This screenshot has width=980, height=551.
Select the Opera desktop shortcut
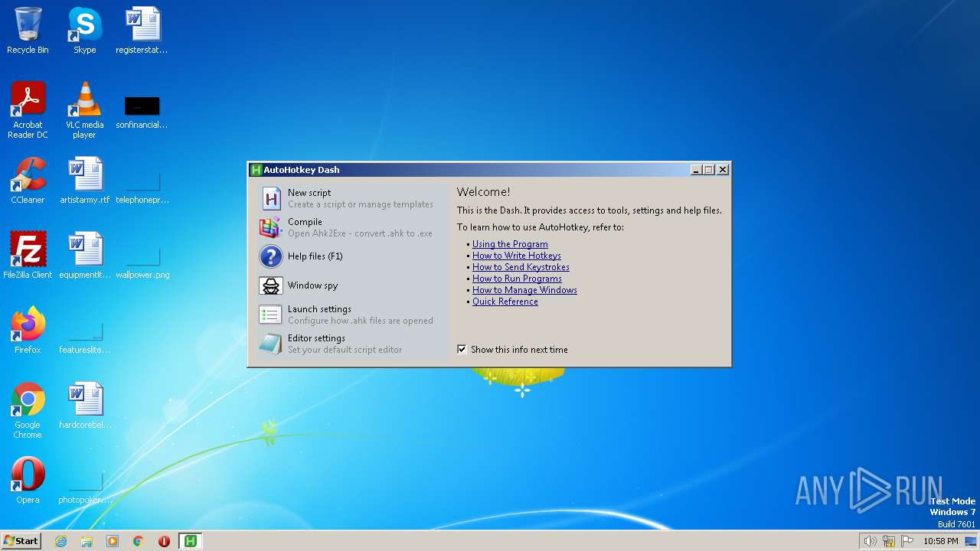click(28, 481)
